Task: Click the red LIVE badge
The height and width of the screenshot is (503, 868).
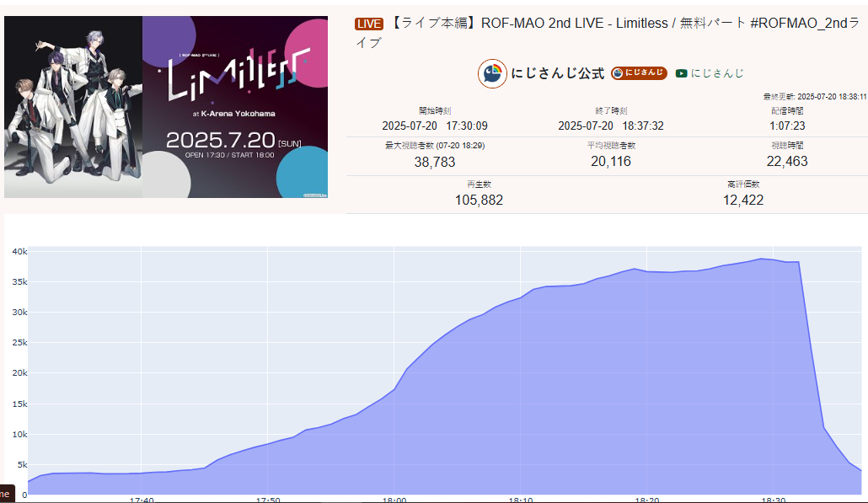Action: 369,24
